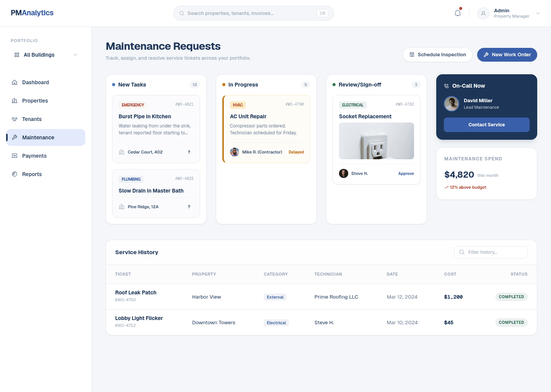Click the In Progress count badge 5
Image resolution: width=551 pixels, height=392 pixels.
click(x=306, y=85)
